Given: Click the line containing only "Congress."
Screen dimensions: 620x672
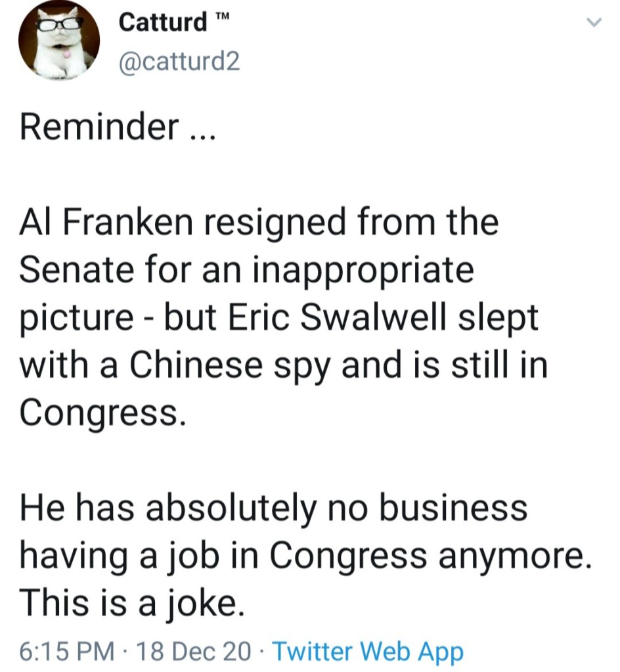Looking at the screenshot, I should pyautogui.click(x=99, y=413).
